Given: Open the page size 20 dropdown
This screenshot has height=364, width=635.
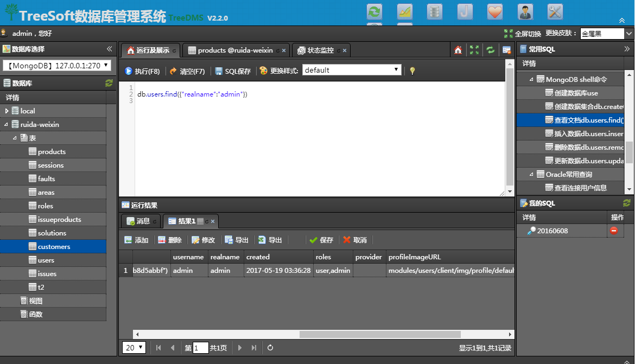Looking at the screenshot, I should [134, 347].
